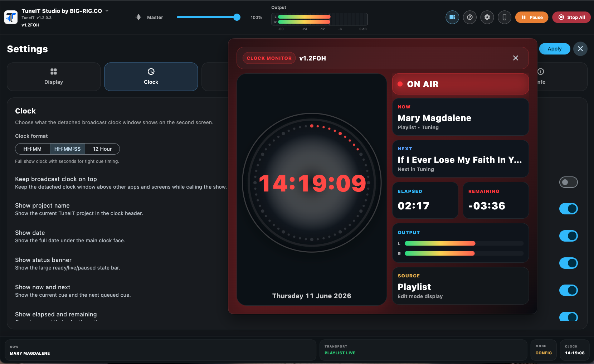Expand the TuneIT Studio project dropdown

click(x=107, y=11)
